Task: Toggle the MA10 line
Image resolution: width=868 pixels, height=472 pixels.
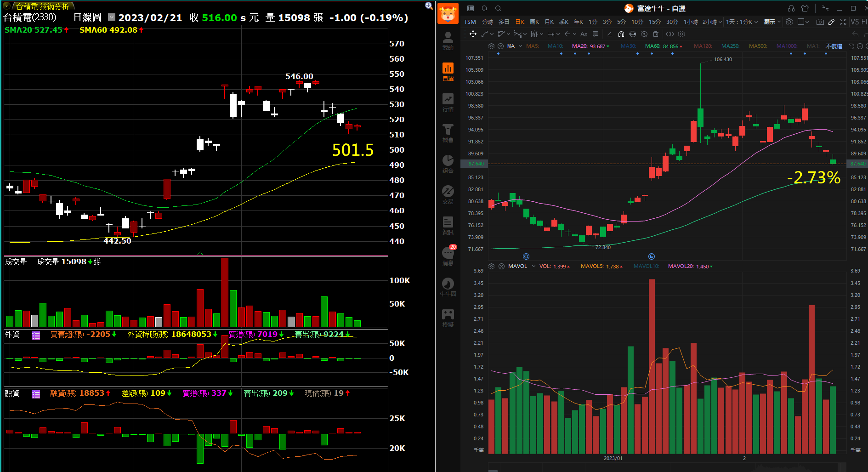Action: (x=556, y=46)
